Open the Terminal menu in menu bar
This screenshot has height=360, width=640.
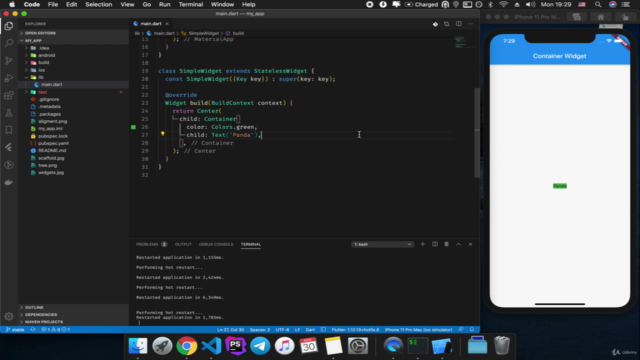(x=191, y=4)
